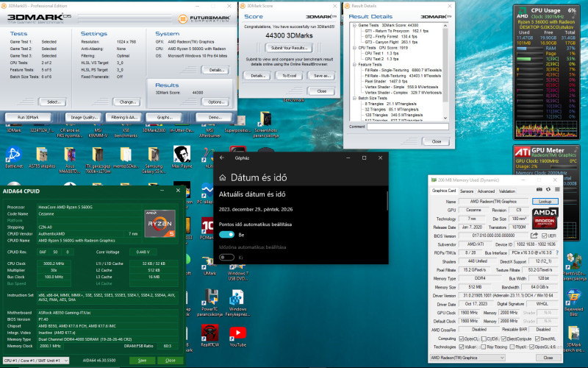
Task: Click the Lookup button in GPU-Z
Action: point(545,201)
